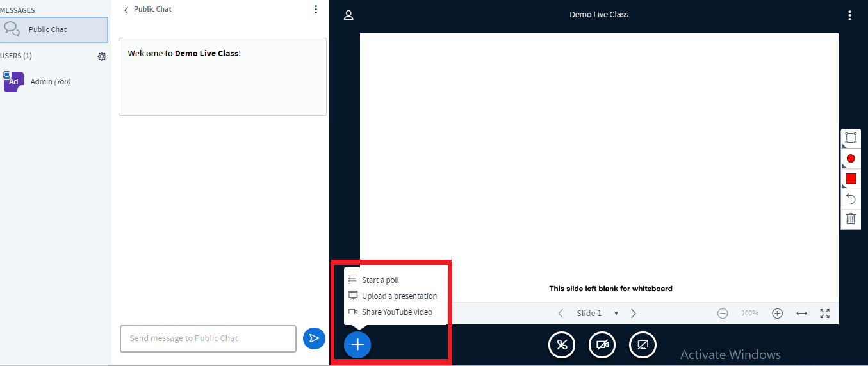Image resolution: width=868 pixels, height=366 pixels.
Task: Go to the next slide
Action: (x=634, y=314)
